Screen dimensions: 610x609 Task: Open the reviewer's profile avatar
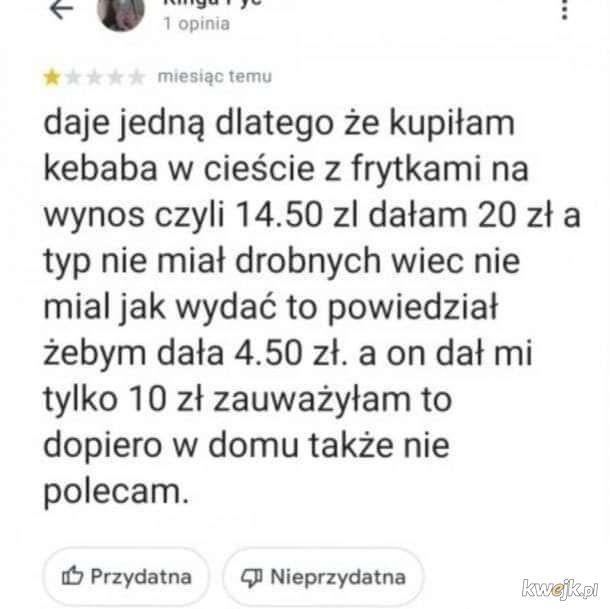point(121,14)
